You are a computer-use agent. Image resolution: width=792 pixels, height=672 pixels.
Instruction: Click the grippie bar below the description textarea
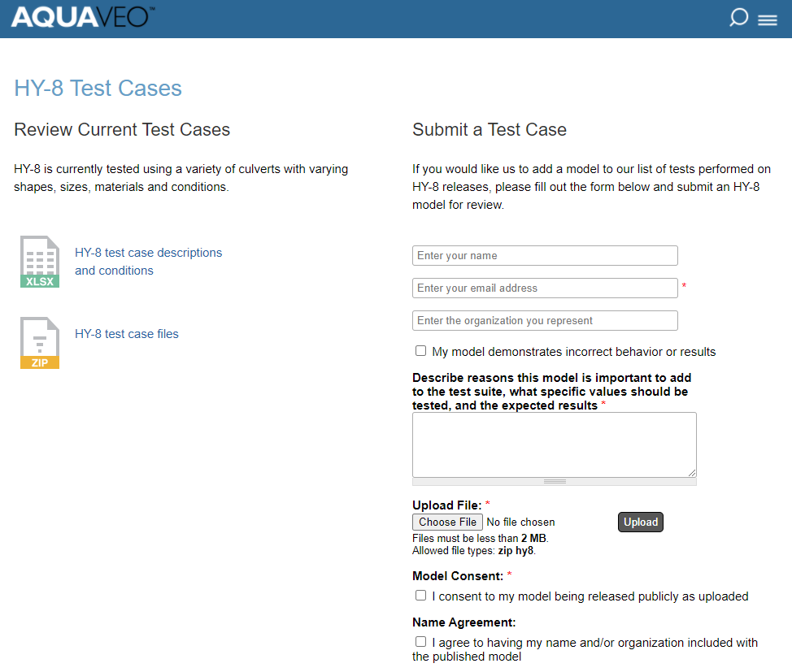coord(554,482)
